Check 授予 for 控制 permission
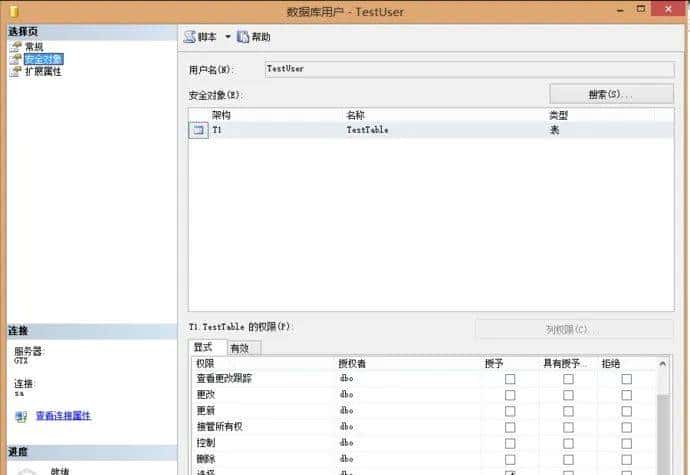Viewport: 690px width, 475px height. [510, 443]
